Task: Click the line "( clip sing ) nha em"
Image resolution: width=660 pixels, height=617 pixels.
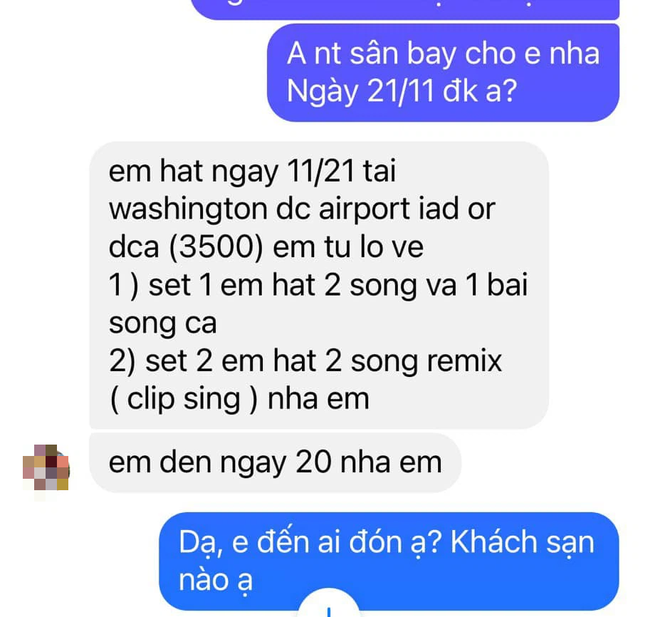Action: click(239, 399)
